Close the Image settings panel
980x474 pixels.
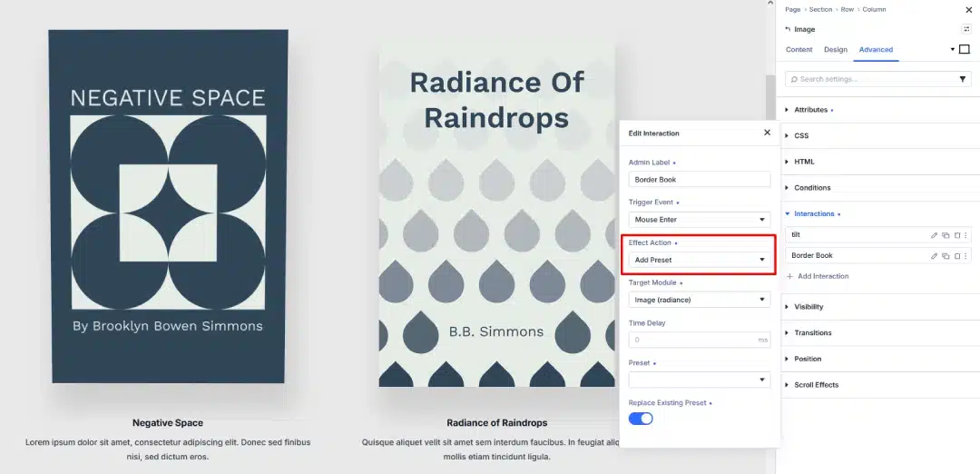969,9
